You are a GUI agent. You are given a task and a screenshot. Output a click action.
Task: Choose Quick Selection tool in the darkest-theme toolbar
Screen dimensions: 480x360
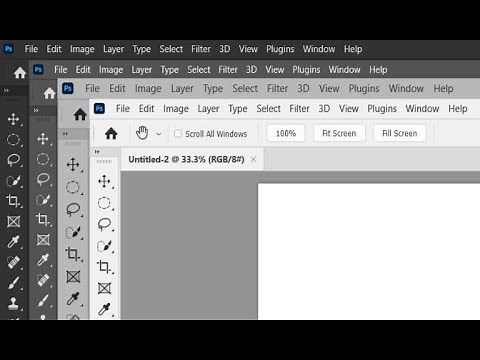13,180
